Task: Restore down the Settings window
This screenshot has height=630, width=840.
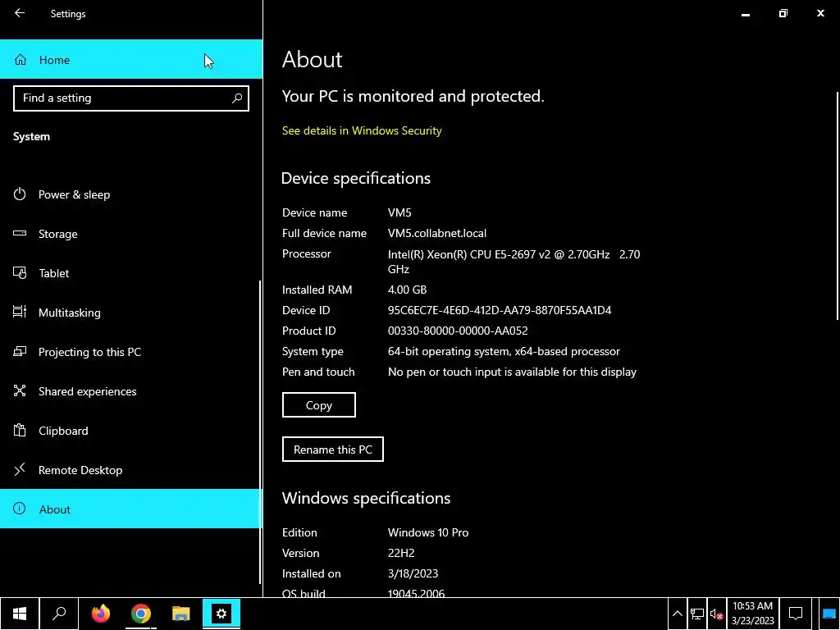Action: pos(783,13)
